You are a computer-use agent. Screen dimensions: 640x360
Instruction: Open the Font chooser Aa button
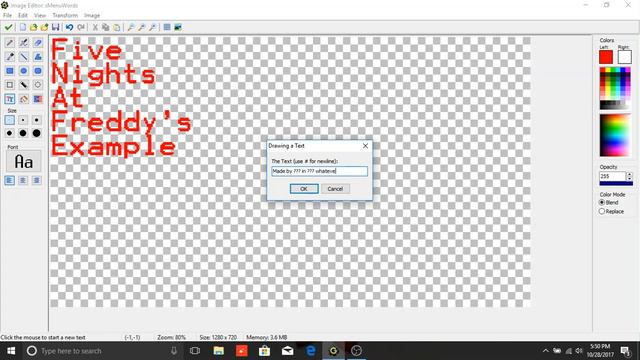24,162
